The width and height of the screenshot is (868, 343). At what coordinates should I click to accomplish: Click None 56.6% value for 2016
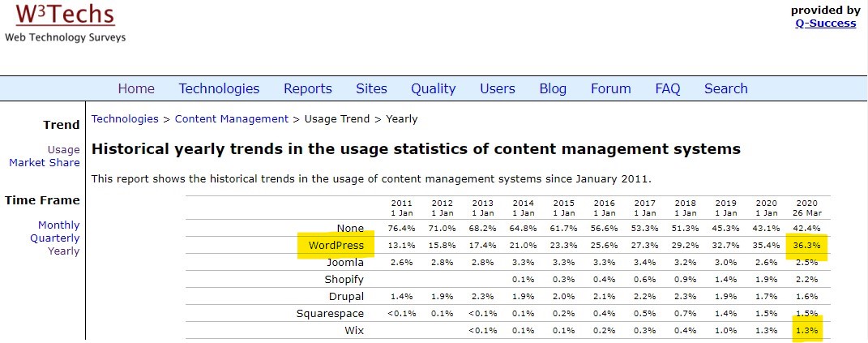[x=604, y=229]
